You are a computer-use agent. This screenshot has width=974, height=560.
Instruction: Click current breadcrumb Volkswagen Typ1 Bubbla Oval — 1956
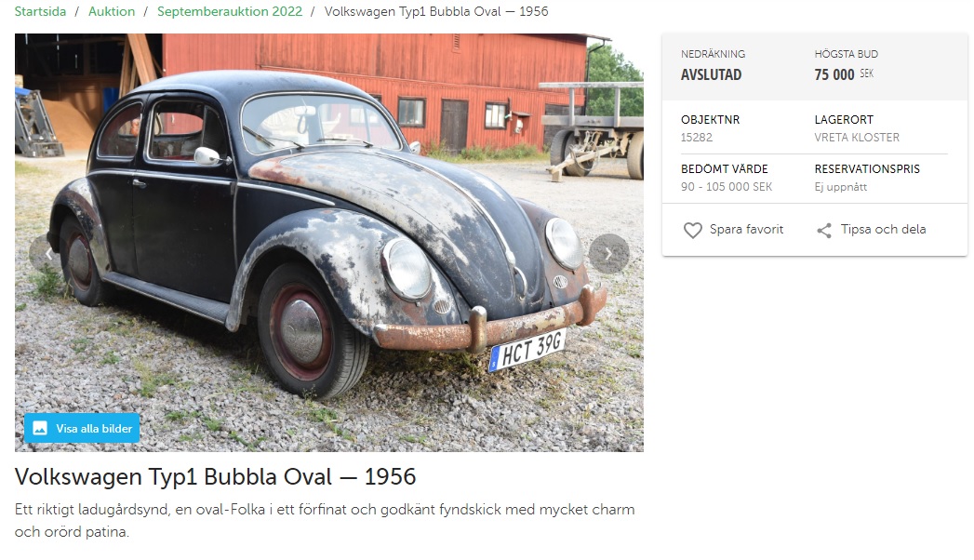(x=436, y=11)
